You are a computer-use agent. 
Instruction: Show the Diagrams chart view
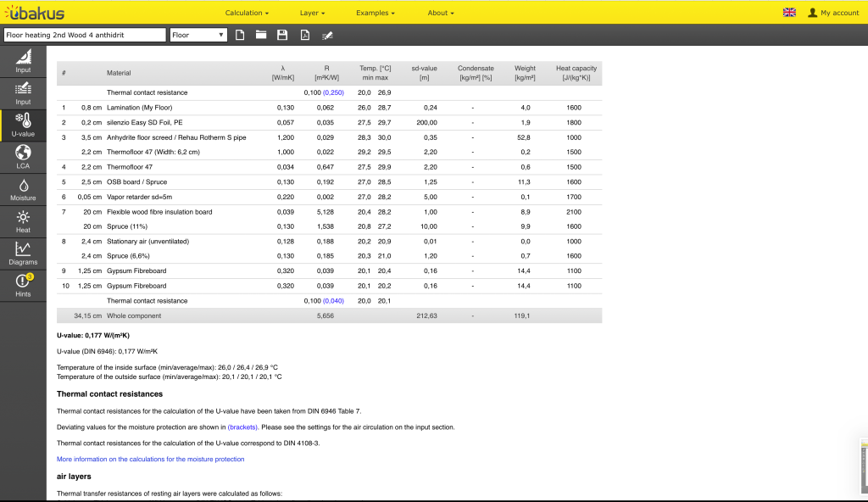pos(23,253)
